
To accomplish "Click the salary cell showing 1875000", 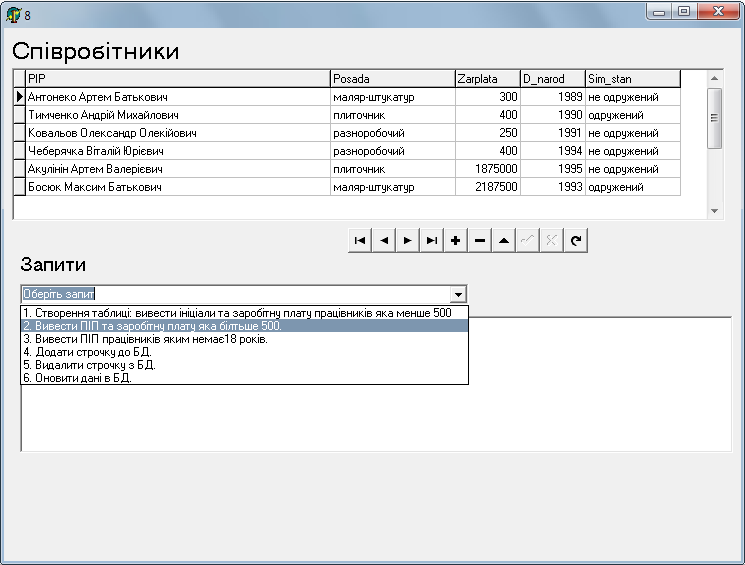I will [486, 169].
